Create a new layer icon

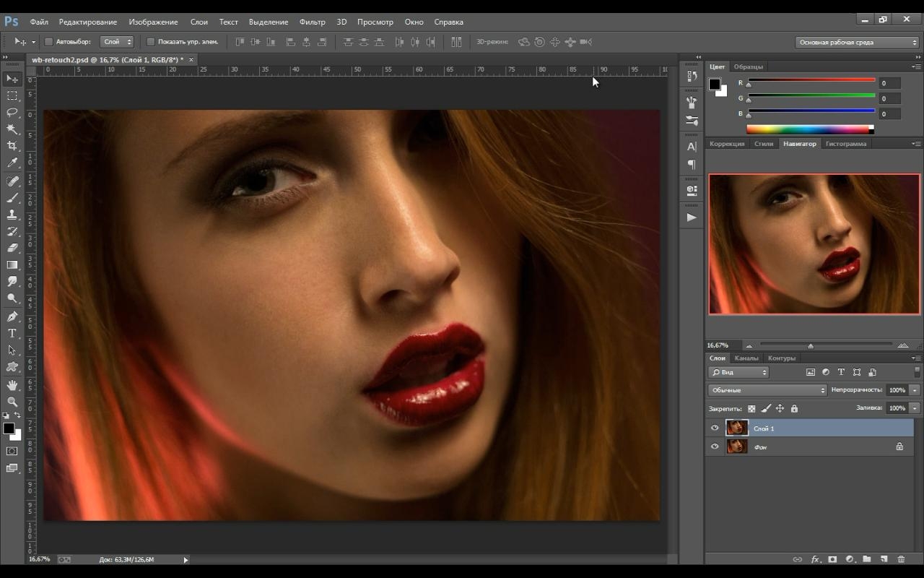coord(884,559)
